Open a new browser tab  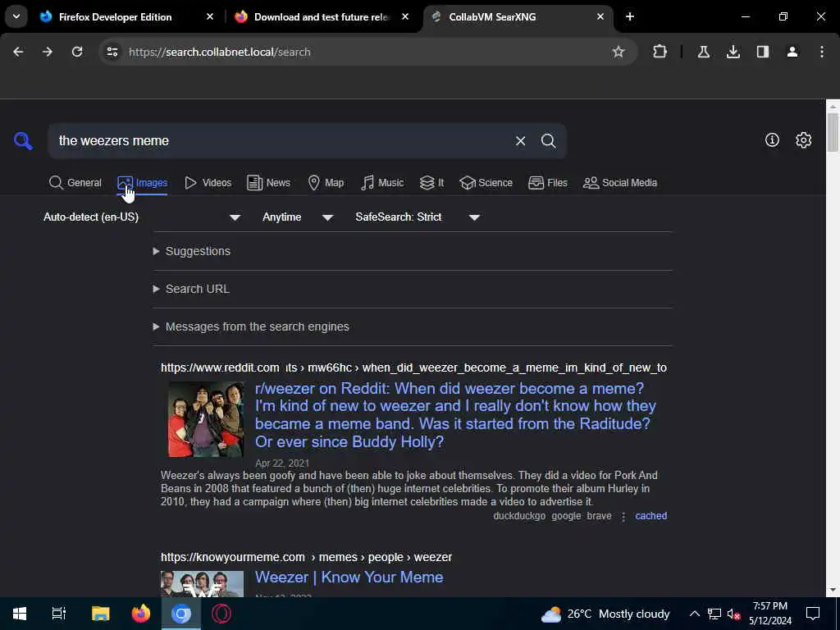point(630,17)
